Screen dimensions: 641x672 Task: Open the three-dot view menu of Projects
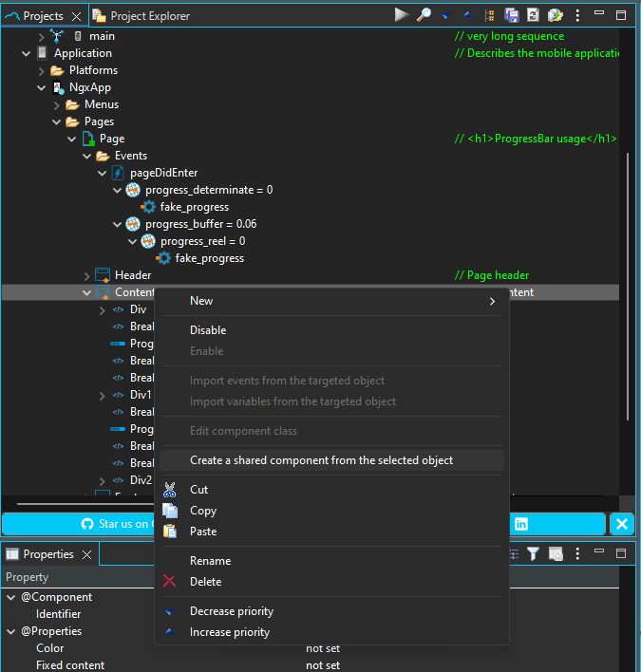click(x=577, y=15)
